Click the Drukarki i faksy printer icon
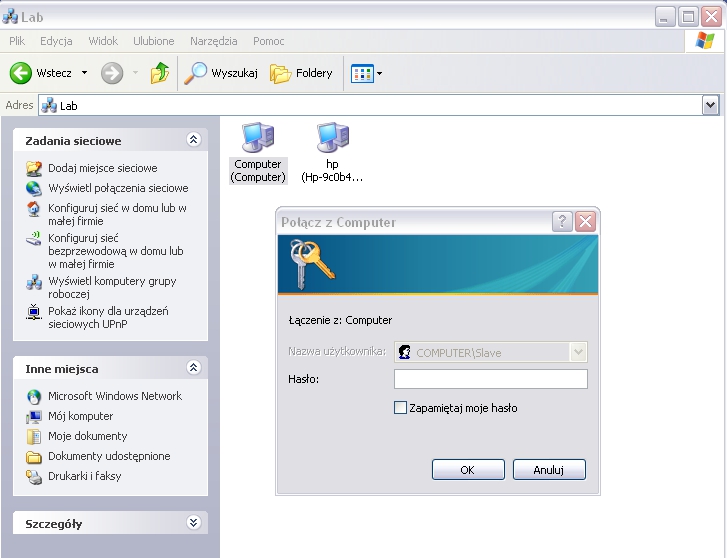727x558 pixels. coord(34,477)
